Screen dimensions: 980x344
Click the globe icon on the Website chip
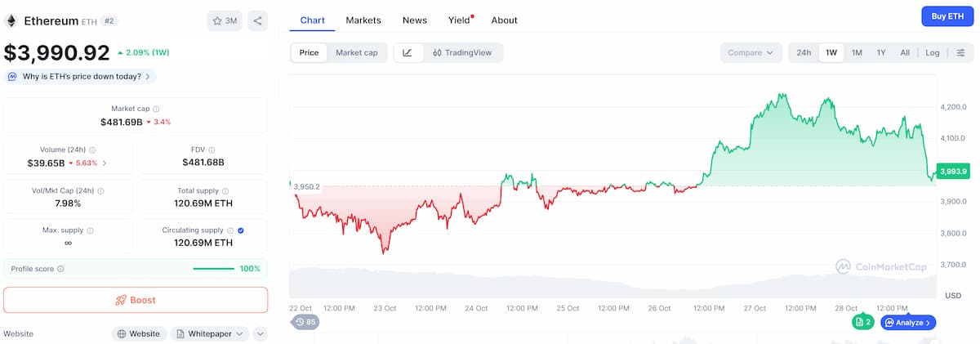(x=122, y=334)
